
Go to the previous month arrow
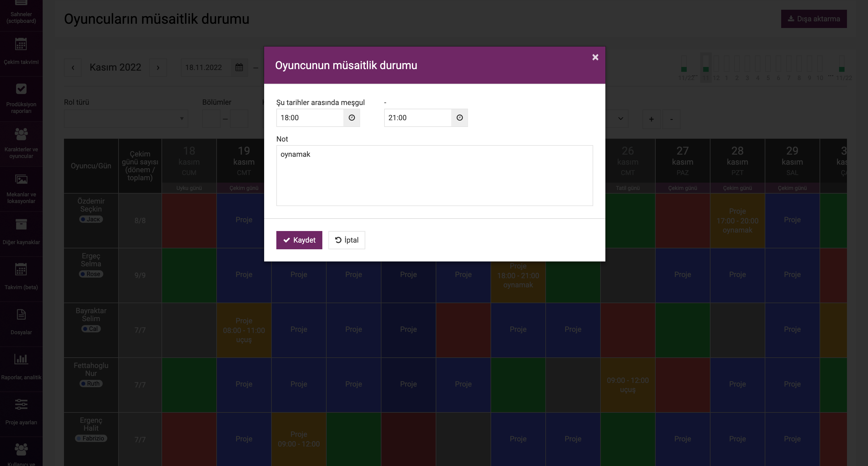73,68
